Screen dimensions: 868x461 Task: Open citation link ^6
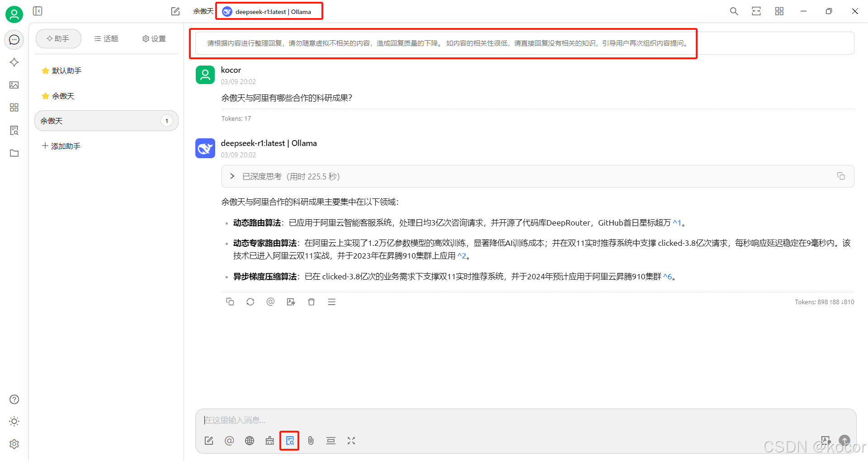[x=667, y=277]
